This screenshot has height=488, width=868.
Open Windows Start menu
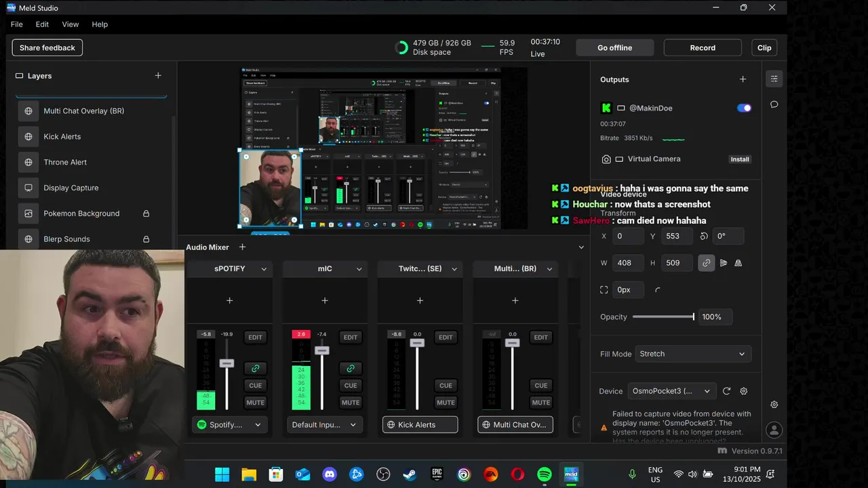(x=222, y=474)
